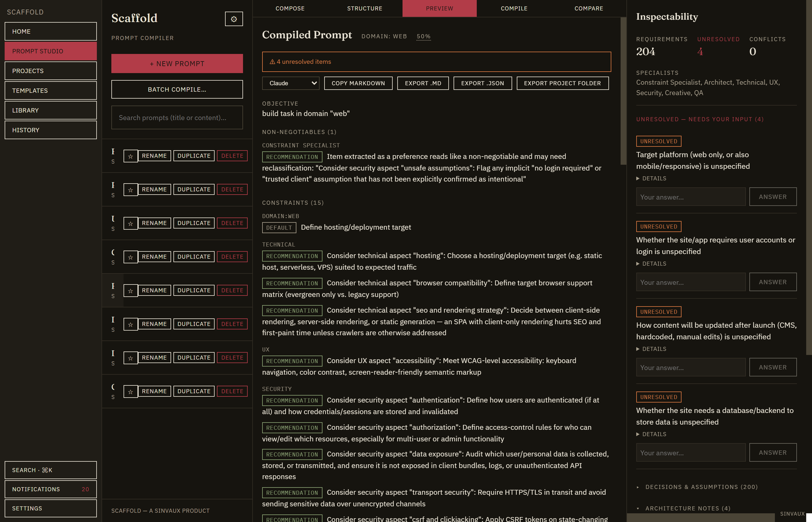Click Export .JSON
Image resolution: width=812 pixels, height=522 pixels.
[483, 83]
